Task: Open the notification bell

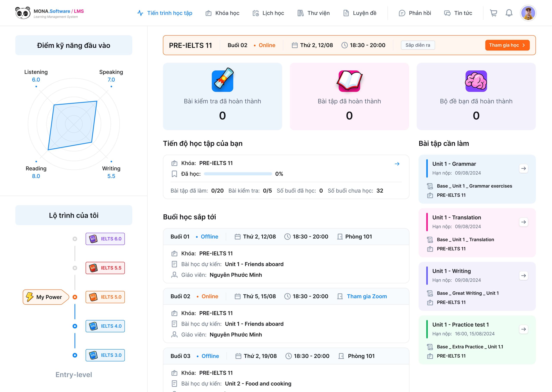Action: (x=509, y=13)
